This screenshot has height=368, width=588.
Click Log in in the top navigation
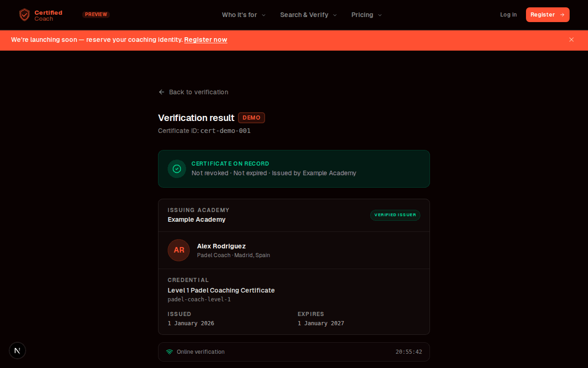(508, 14)
